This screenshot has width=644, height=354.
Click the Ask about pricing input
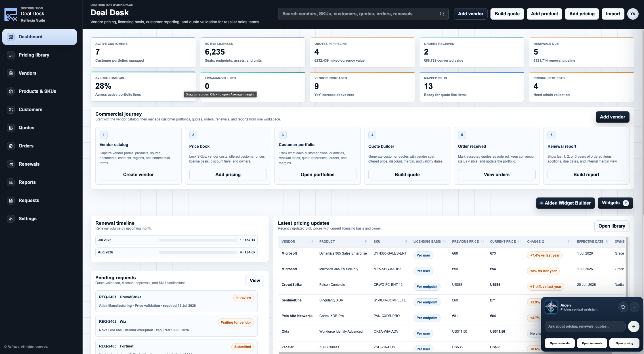(585, 326)
